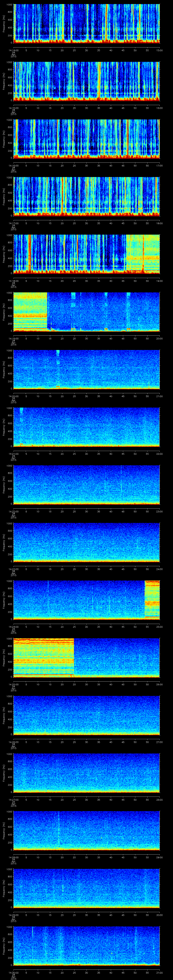Click the 14:22:00 start time label
This screenshot has height=980, width=173.
(13, 511)
